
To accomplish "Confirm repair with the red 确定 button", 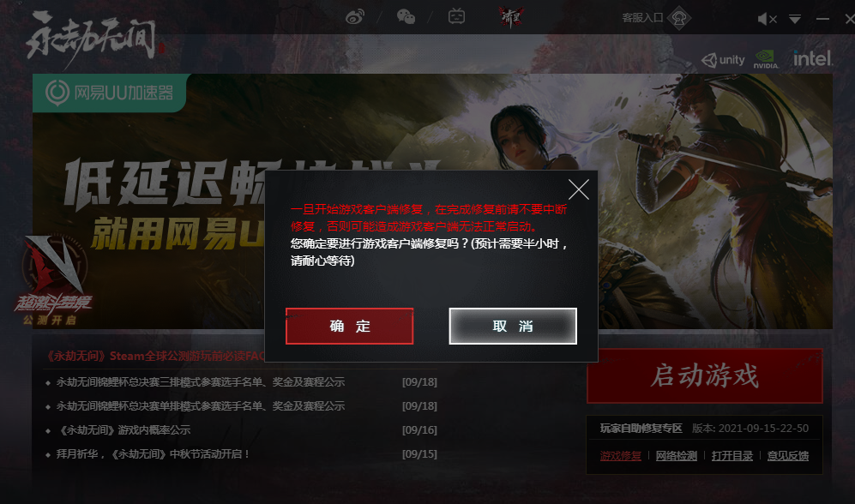I will [x=350, y=326].
